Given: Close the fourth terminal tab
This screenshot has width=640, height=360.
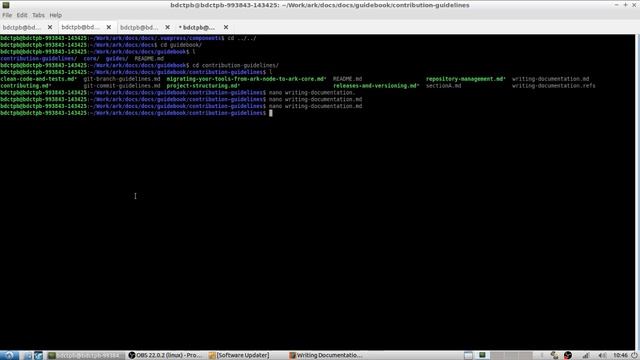Looking at the screenshot, I should 226,27.
